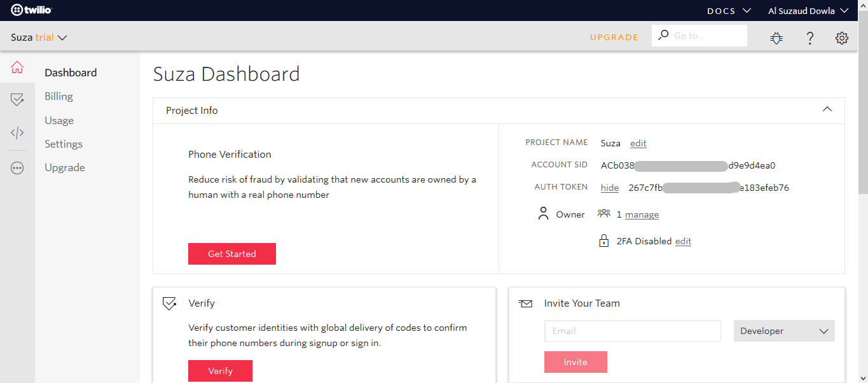Select Dashboard in the side menu
The width and height of the screenshot is (868, 383).
pos(71,73)
